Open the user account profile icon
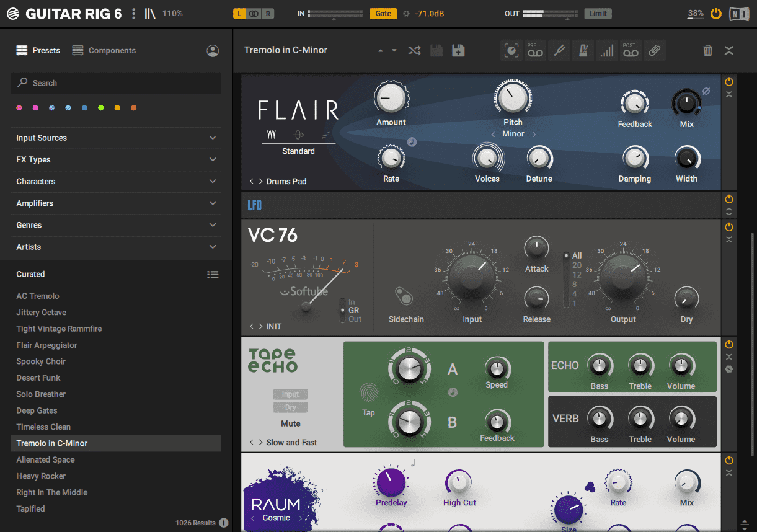 213,51
